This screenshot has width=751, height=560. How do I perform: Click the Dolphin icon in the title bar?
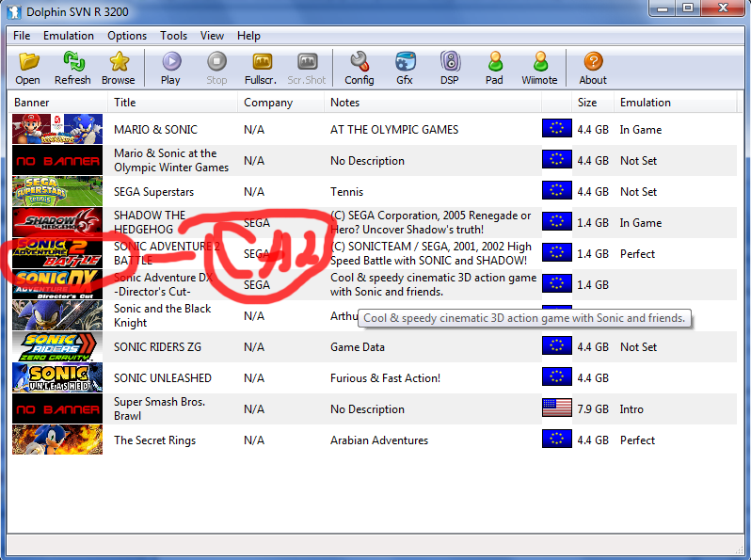point(14,11)
